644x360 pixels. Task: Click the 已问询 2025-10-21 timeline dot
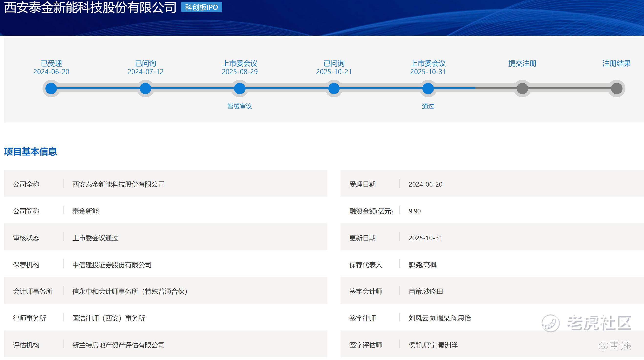click(334, 88)
